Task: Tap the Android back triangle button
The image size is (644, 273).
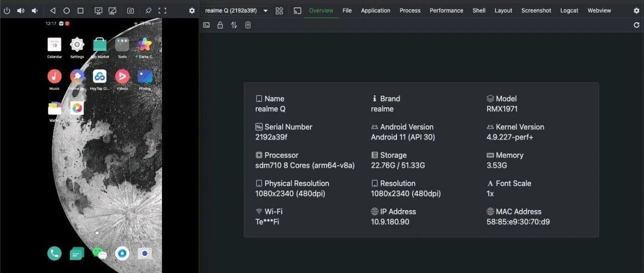Action: 52,11
